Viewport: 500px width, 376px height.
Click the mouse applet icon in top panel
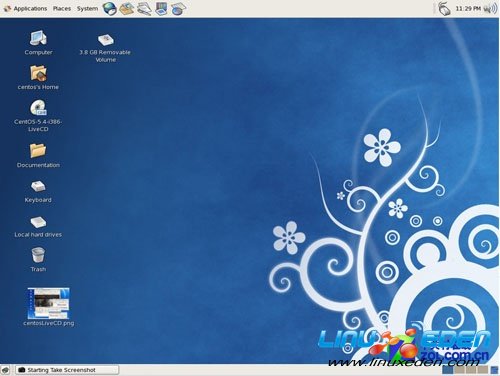click(x=444, y=9)
